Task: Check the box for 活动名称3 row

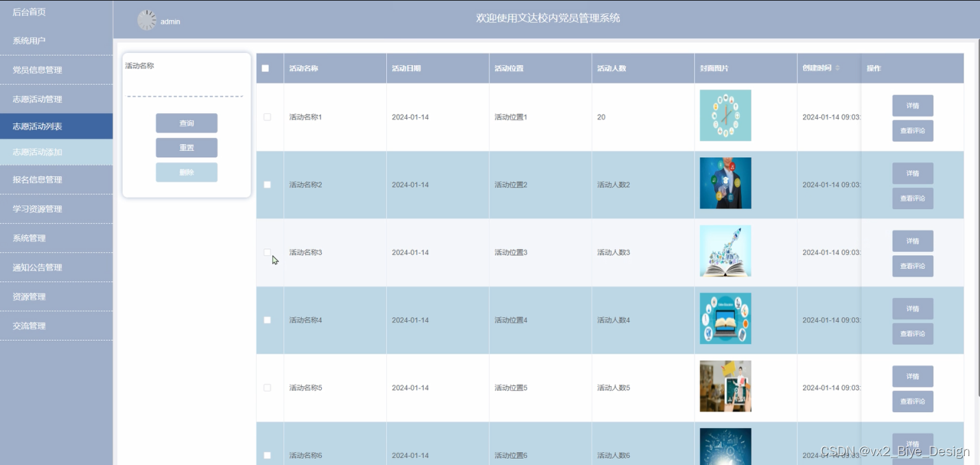Action: click(268, 252)
